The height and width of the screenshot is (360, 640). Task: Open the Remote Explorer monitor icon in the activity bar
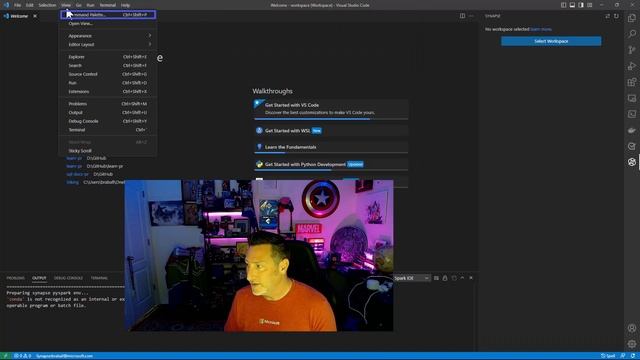[x=632, y=98]
